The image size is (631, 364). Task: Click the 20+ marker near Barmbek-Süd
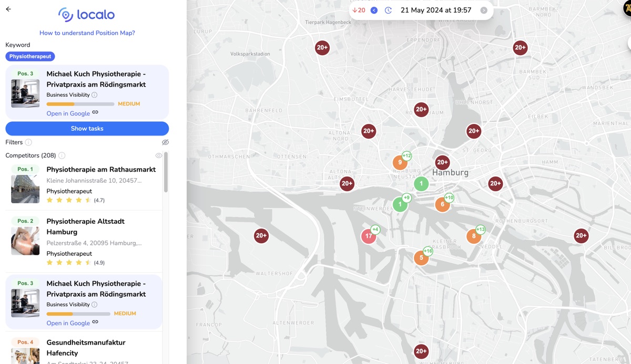coord(520,47)
